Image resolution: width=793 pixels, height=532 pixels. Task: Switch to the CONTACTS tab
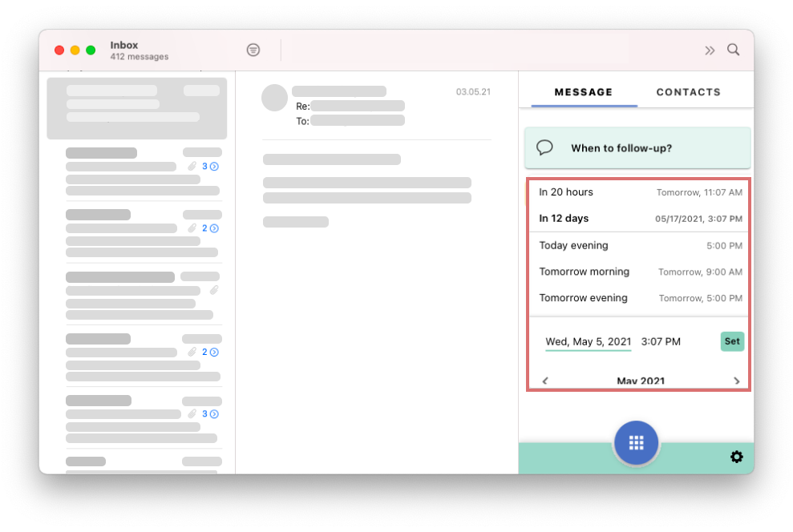click(688, 92)
